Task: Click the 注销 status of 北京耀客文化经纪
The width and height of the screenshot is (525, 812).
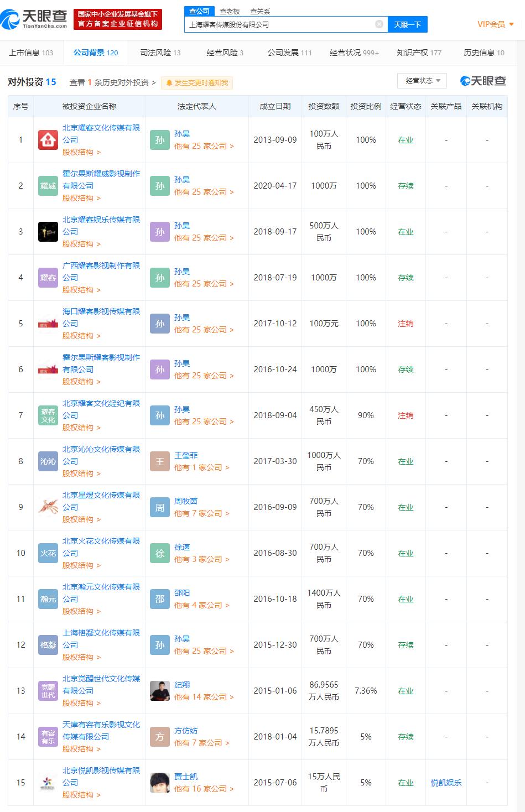Action: click(406, 415)
